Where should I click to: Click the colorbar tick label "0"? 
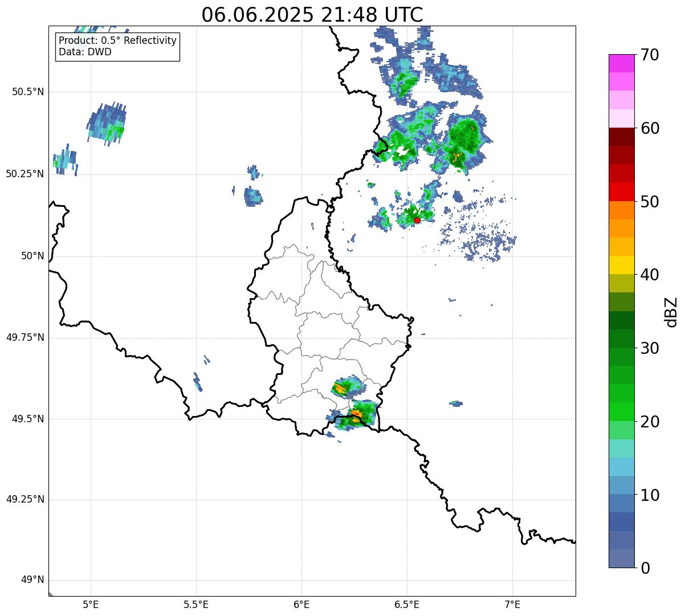pos(645,568)
